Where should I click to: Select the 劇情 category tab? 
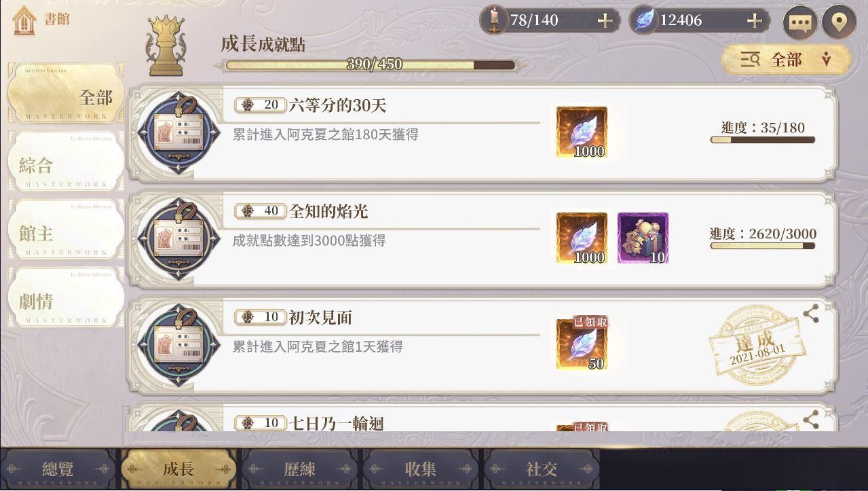click(x=66, y=297)
